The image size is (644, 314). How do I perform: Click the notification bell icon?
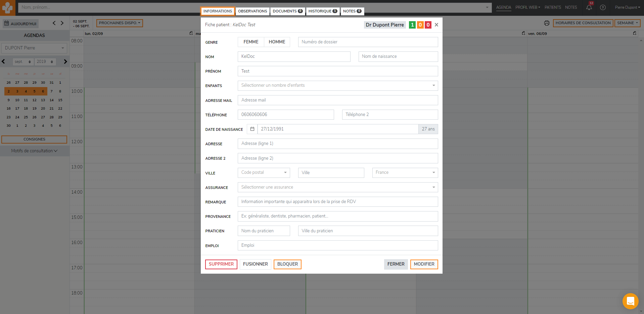click(589, 7)
